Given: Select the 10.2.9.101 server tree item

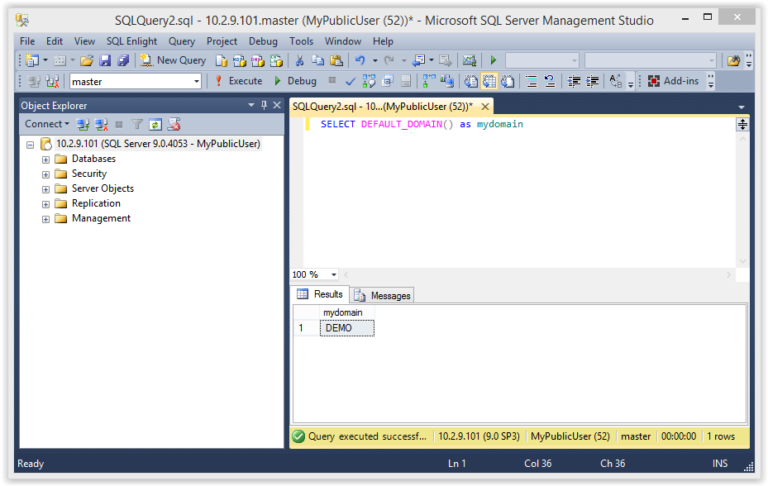Looking at the screenshot, I should pos(158,144).
